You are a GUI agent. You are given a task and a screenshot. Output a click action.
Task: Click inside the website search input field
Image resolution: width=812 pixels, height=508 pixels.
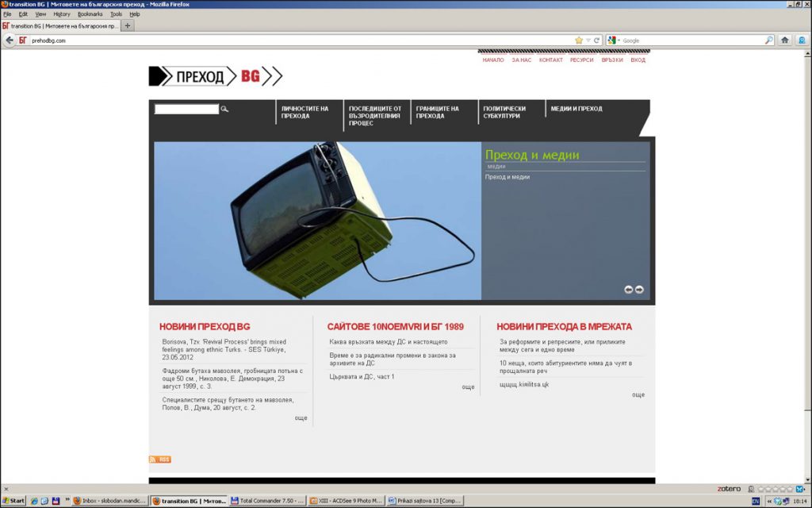pyautogui.click(x=186, y=109)
